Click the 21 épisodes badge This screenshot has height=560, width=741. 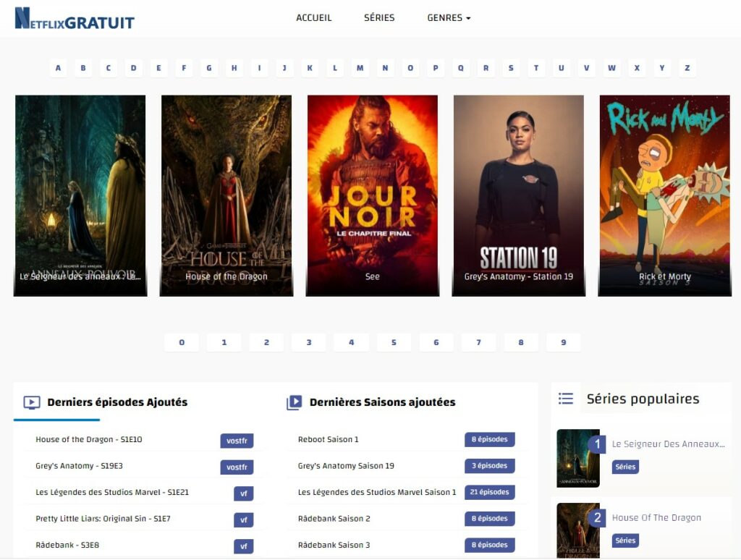coord(490,493)
